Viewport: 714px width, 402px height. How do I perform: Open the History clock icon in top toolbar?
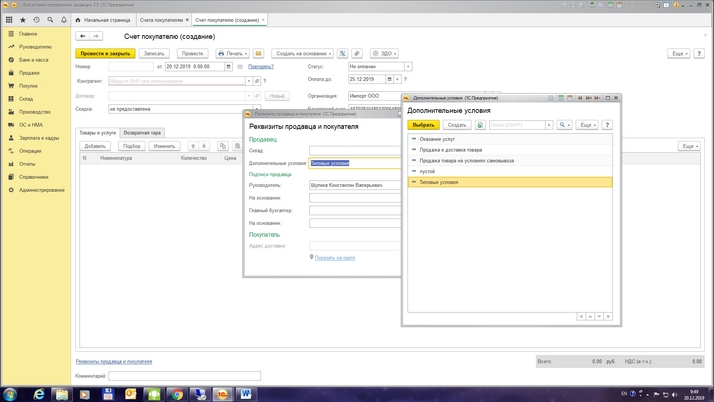point(37,19)
